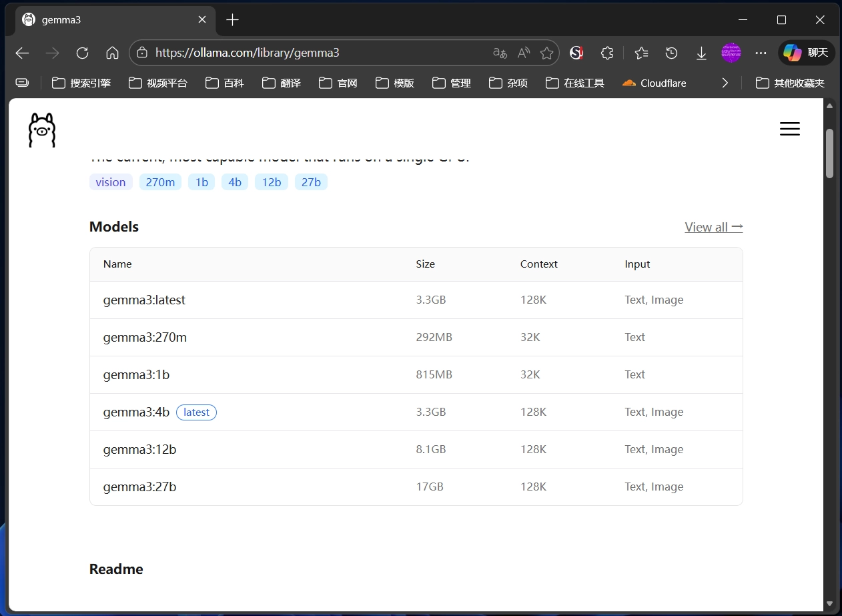Image resolution: width=842 pixels, height=616 pixels.
Task: Open the gemma3:27b model row
Action: (x=416, y=487)
